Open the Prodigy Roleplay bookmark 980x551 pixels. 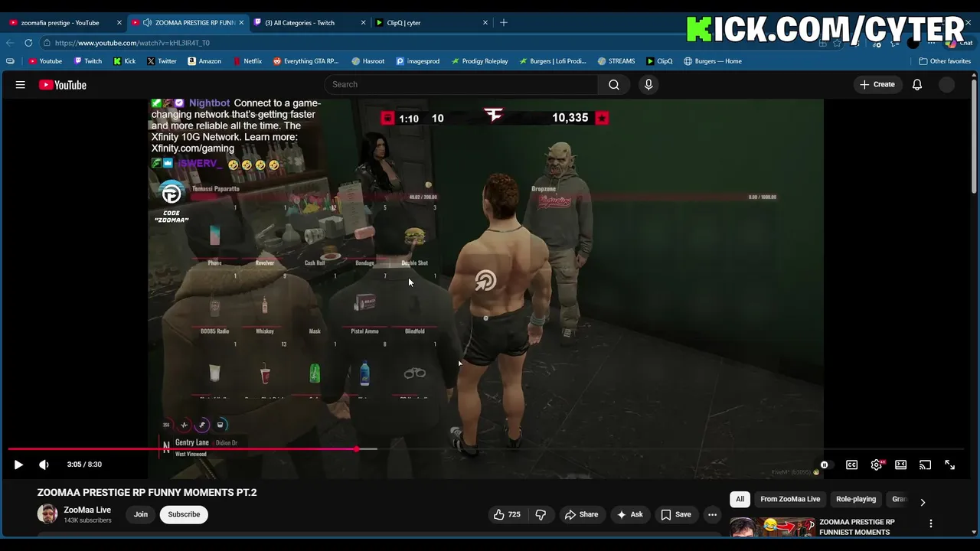[x=479, y=61]
